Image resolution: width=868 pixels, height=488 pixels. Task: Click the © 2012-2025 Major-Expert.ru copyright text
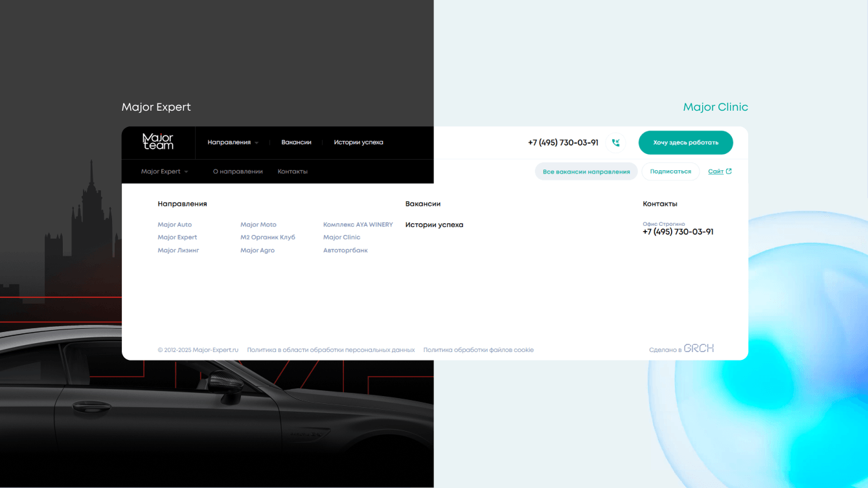tap(198, 350)
